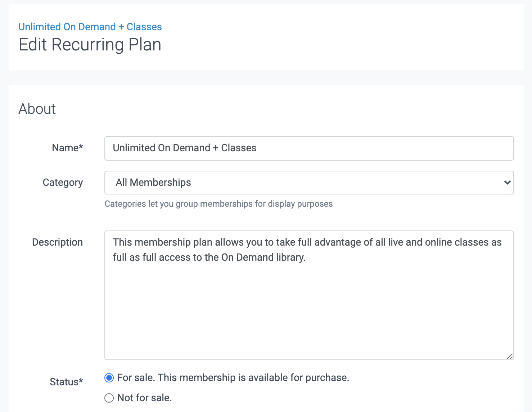Click the plan name text in Name field
Image resolution: width=532 pixels, height=412 pixels.
[185, 148]
